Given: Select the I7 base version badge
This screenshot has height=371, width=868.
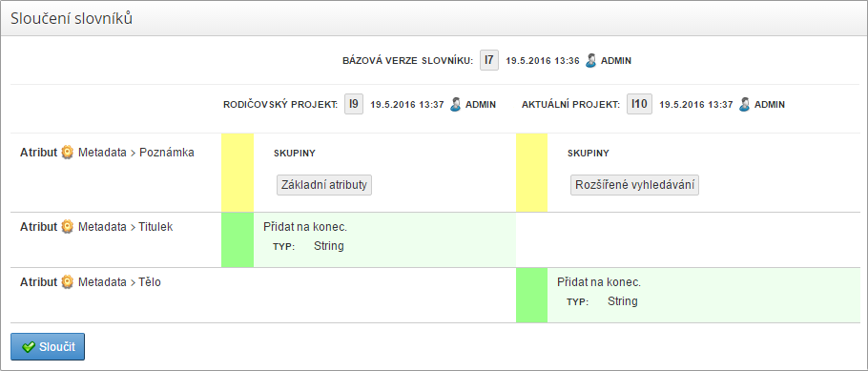Looking at the screenshot, I should pyautogui.click(x=488, y=60).
